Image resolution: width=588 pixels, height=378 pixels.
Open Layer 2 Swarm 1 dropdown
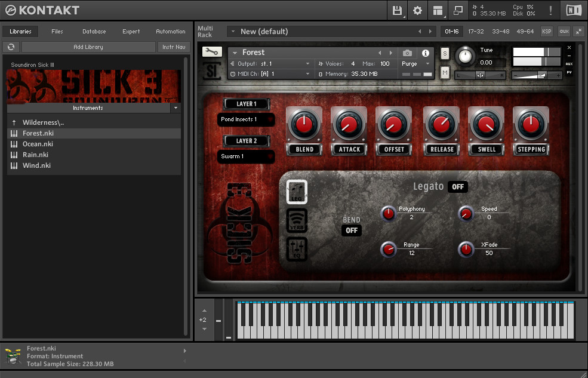point(246,156)
